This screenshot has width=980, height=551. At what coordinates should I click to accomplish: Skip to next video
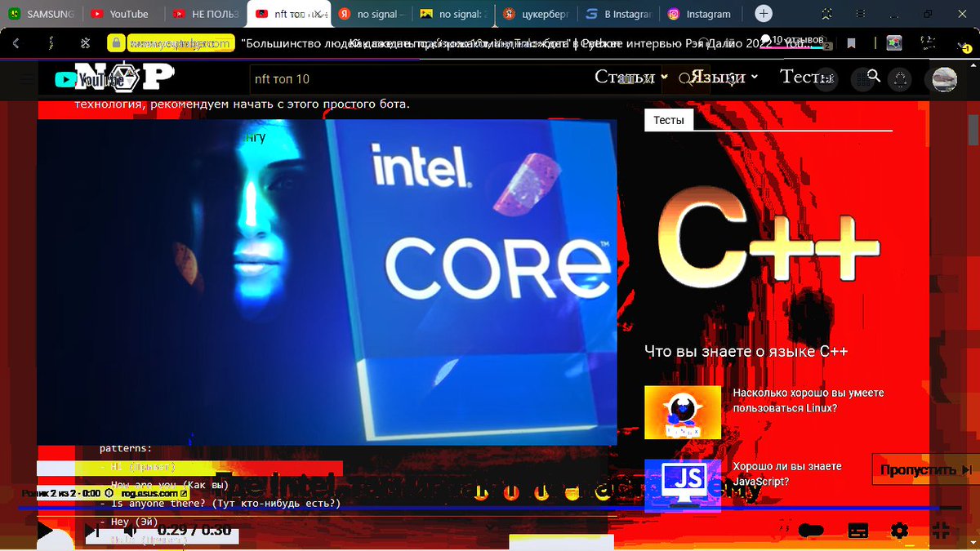92,531
